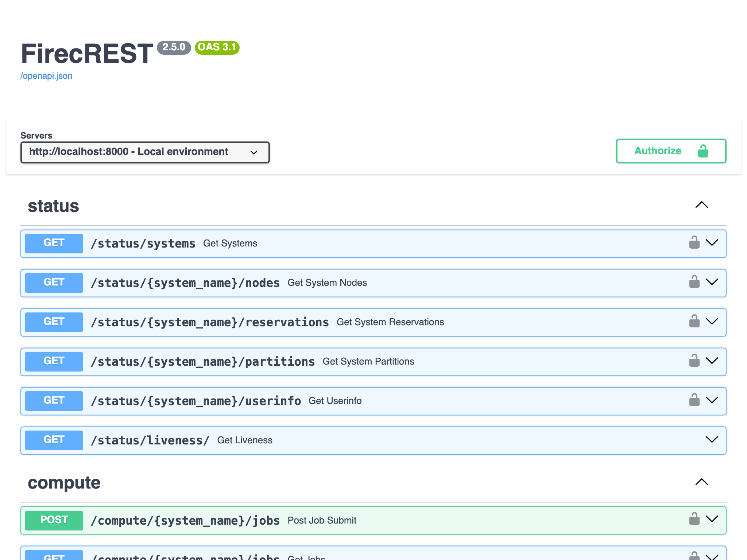Click the OAS 3.1 badge

[x=217, y=47]
